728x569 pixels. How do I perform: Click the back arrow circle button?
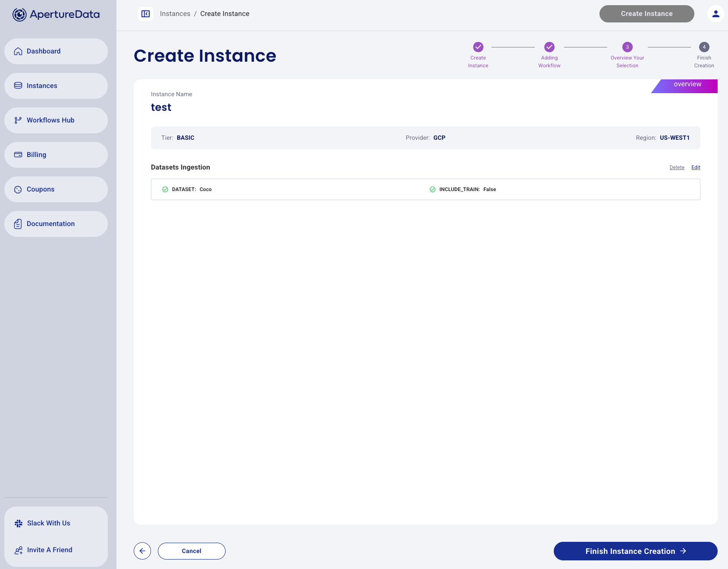[x=142, y=551]
